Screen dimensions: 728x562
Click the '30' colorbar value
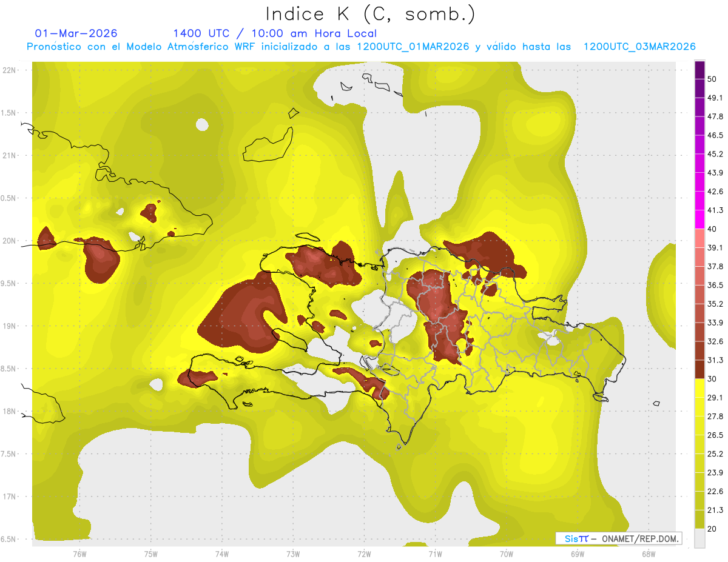(712, 379)
